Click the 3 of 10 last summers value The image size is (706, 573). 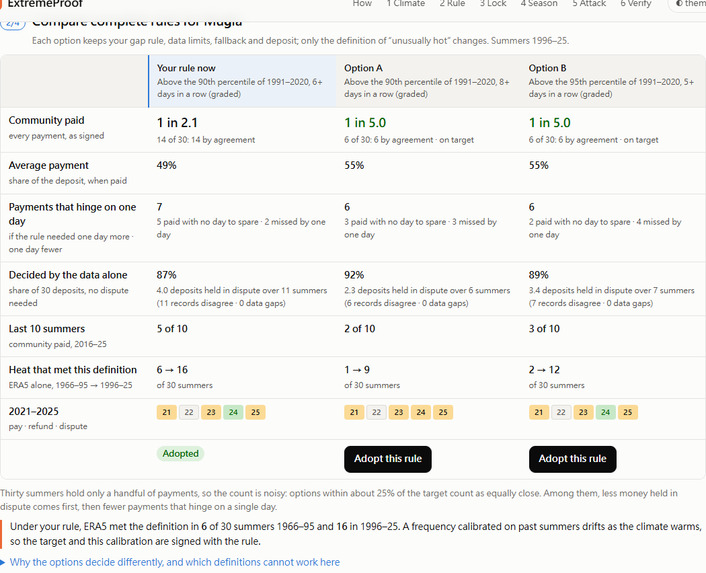click(x=544, y=329)
